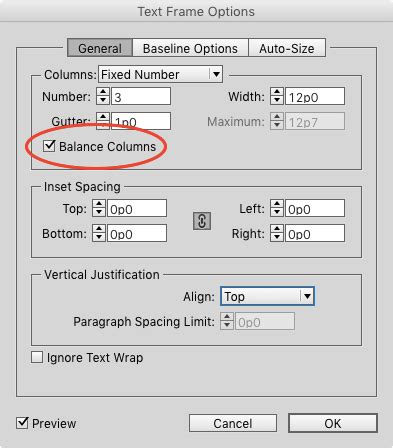Click the Right inset field
The width and height of the screenshot is (393, 448).
tap(315, 233)
